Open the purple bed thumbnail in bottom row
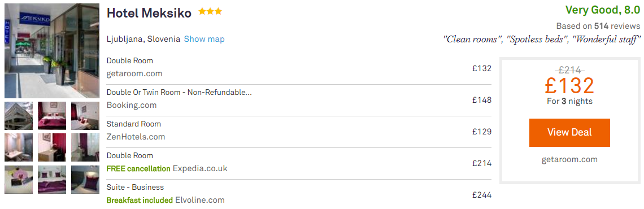The width and height of the screenshot is (644, 209). [52, 180]
